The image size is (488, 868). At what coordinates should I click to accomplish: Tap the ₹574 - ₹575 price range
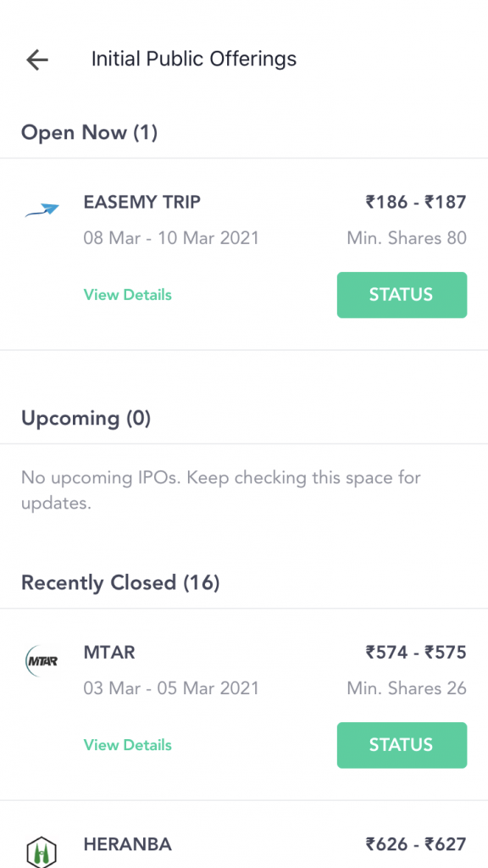[x=415, y=652]
